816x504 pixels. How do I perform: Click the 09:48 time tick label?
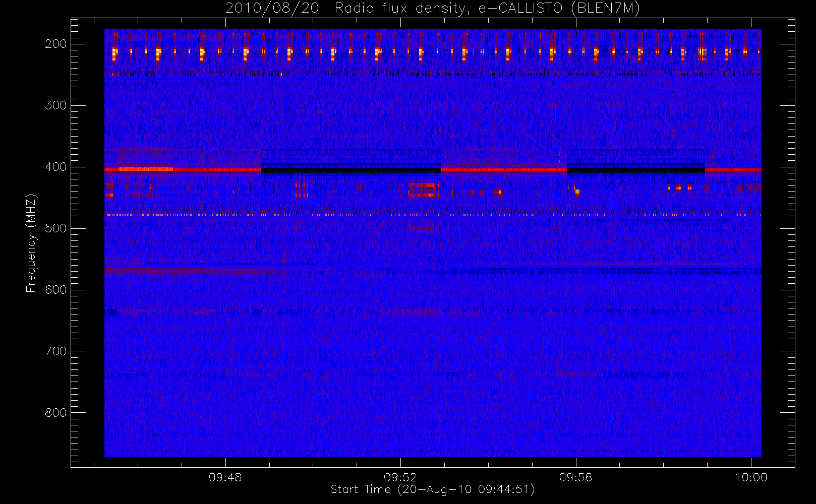pos(225,477)
